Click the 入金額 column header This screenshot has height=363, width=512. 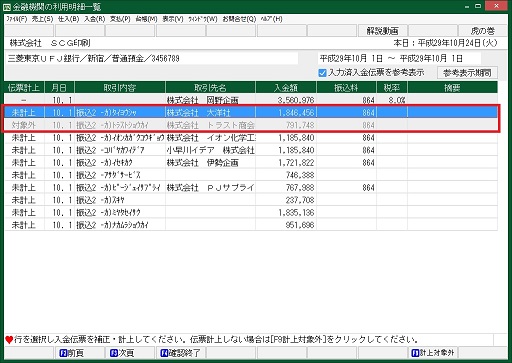[286, 88]
